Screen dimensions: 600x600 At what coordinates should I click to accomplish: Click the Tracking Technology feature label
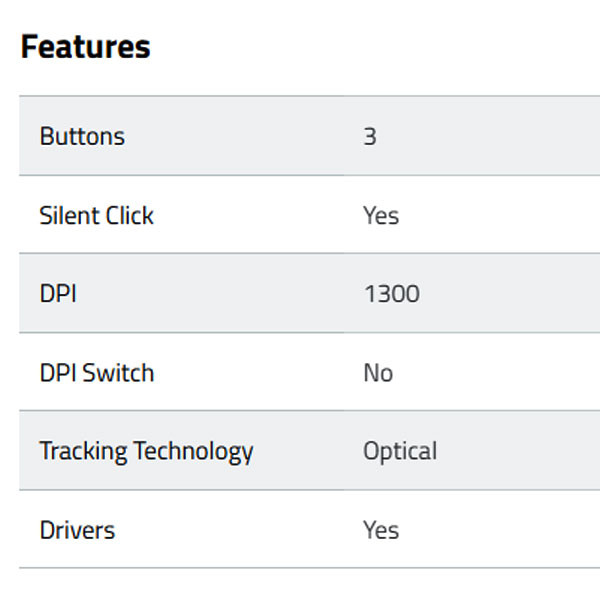coord(146,451)
